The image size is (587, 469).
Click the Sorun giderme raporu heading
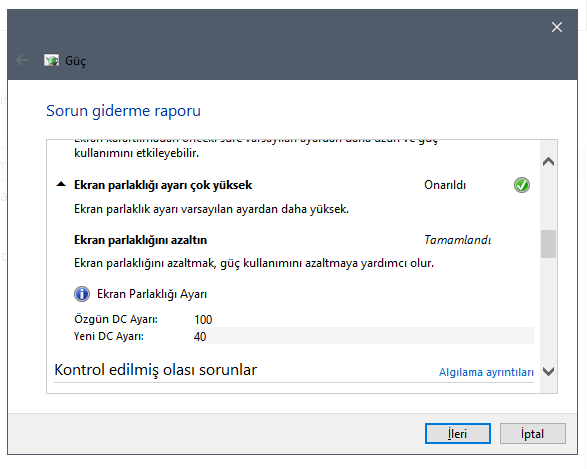[124, 111]
